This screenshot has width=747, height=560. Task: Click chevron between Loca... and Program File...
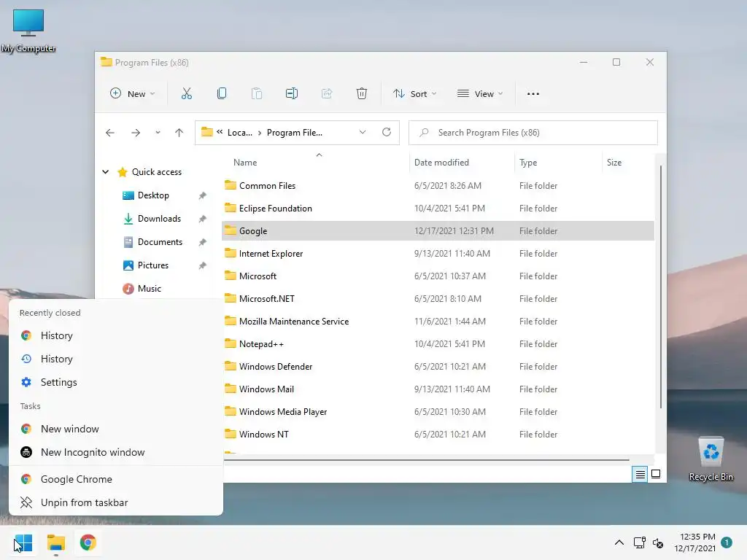pyautogui.click(x=260, y=133)
